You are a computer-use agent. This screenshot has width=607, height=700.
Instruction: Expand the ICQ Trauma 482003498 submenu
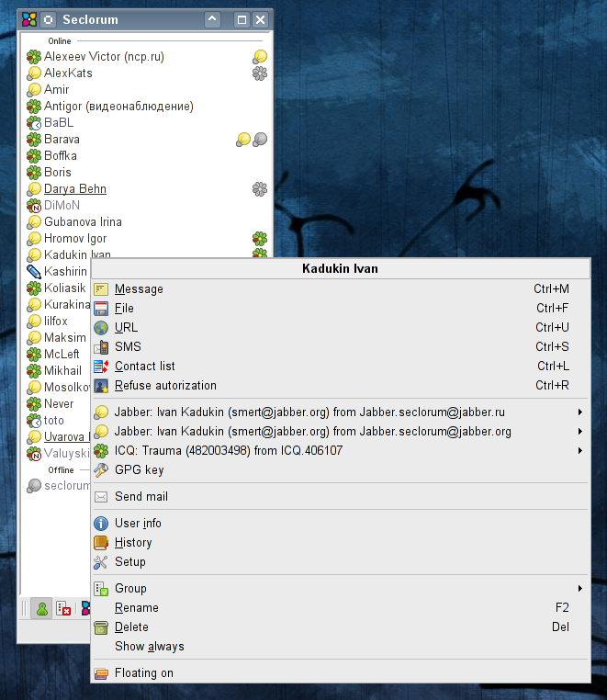pos(341,450)
